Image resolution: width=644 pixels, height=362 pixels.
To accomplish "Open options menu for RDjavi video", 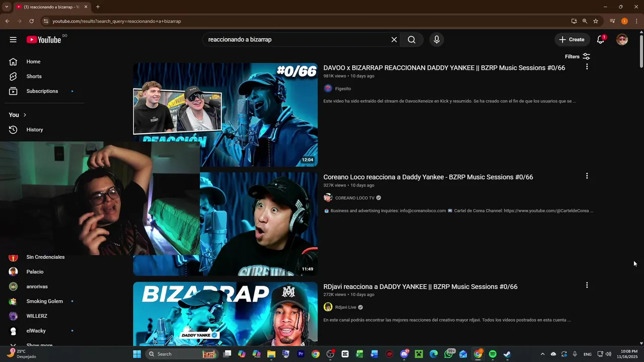I will (587, 285).
